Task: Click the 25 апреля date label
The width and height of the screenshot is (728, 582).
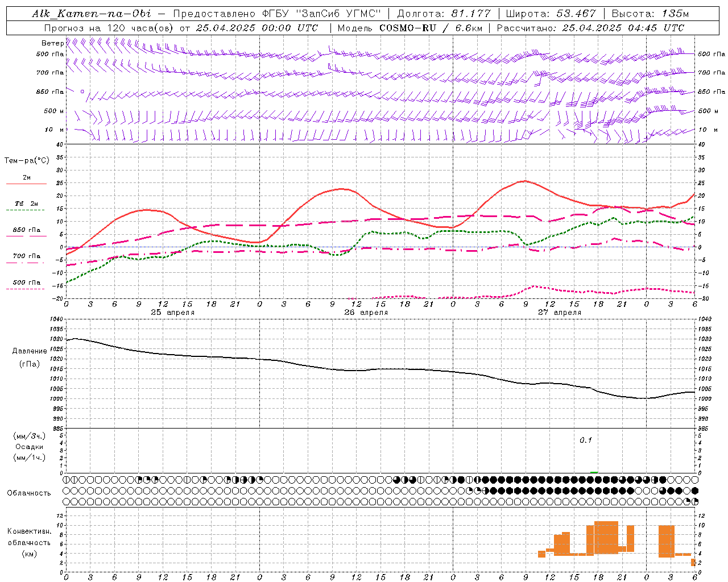Action: point(173,312)
